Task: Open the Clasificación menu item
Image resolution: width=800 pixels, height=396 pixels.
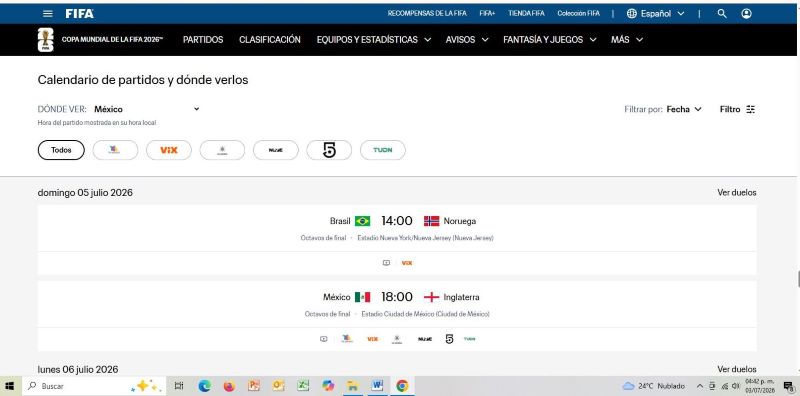Action: pyautogui.click(x=270, y=40)
